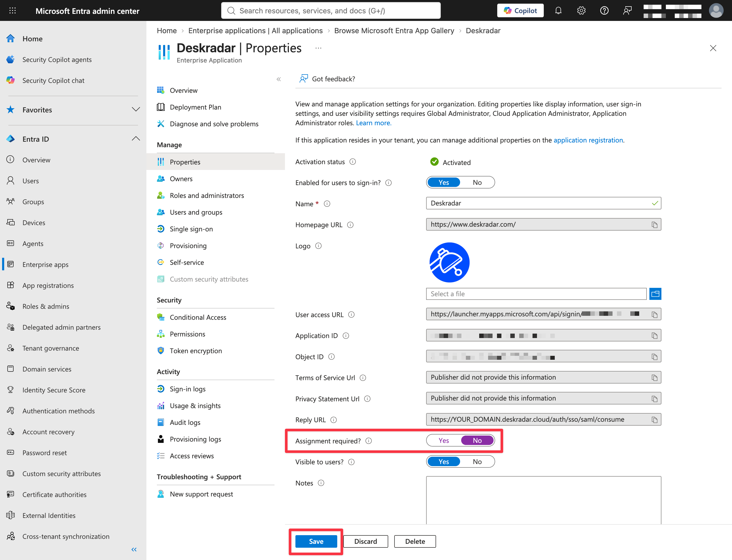Open App registrations in sidebar

[x=48, y=285]
